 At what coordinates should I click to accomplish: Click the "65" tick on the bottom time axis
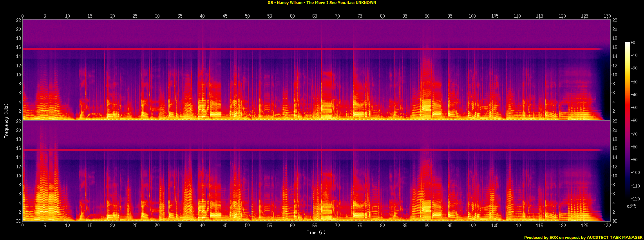click(x=315, y=225)
